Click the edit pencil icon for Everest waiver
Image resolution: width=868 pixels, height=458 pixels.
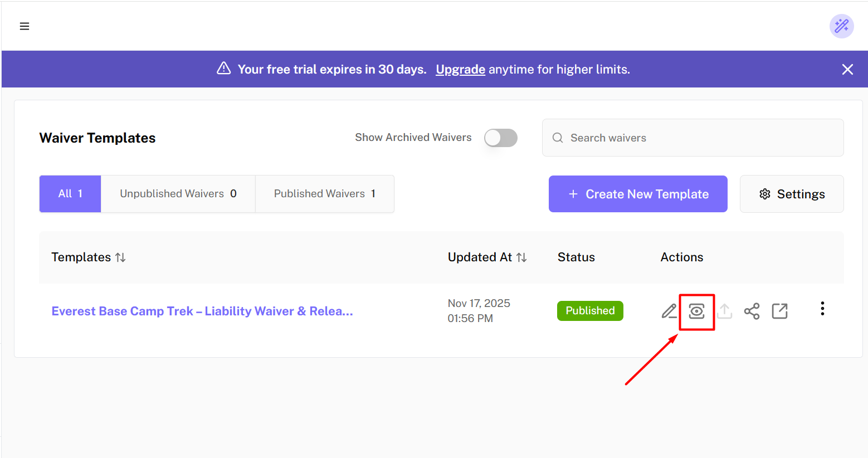(669, 311)
